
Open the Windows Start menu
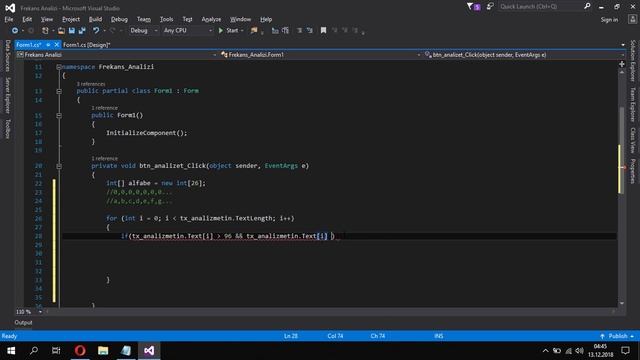click(11, 351)
